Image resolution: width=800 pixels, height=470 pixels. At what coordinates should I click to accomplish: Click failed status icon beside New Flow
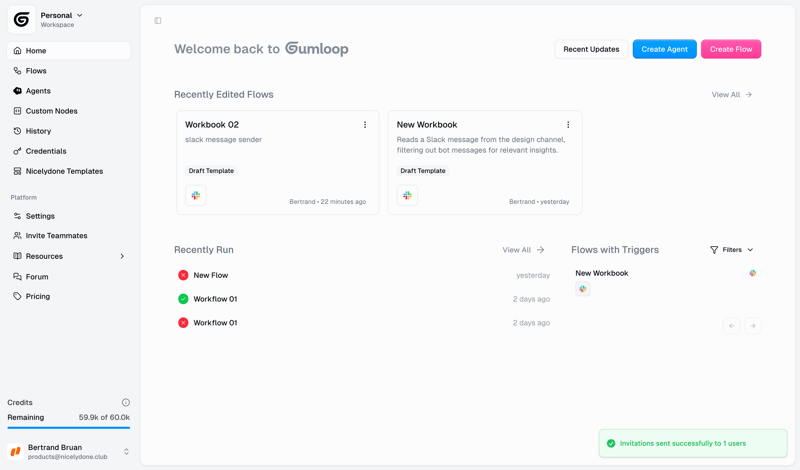[x=183, y=275]
